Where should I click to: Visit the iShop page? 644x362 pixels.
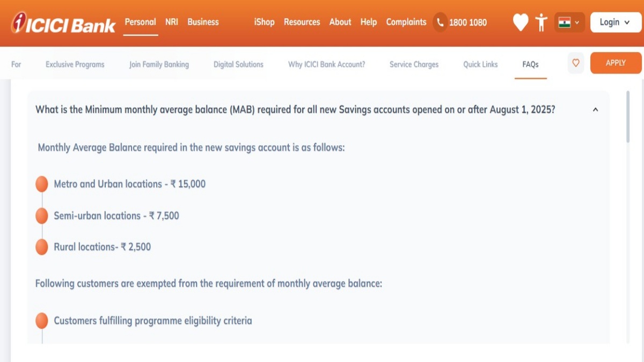(264, 22)
